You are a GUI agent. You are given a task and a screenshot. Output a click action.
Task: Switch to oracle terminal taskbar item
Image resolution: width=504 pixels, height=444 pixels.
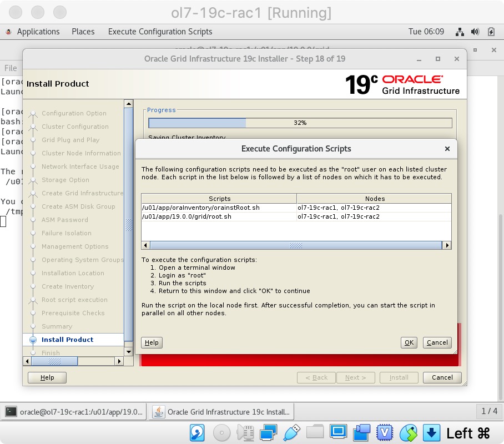click(x=74, y=411)
